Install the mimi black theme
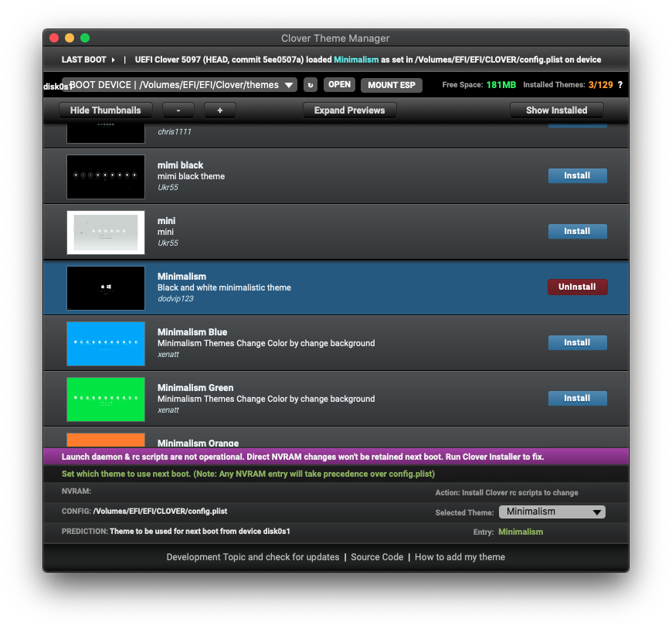Viewport: 672px width, 629px height. 577,175
